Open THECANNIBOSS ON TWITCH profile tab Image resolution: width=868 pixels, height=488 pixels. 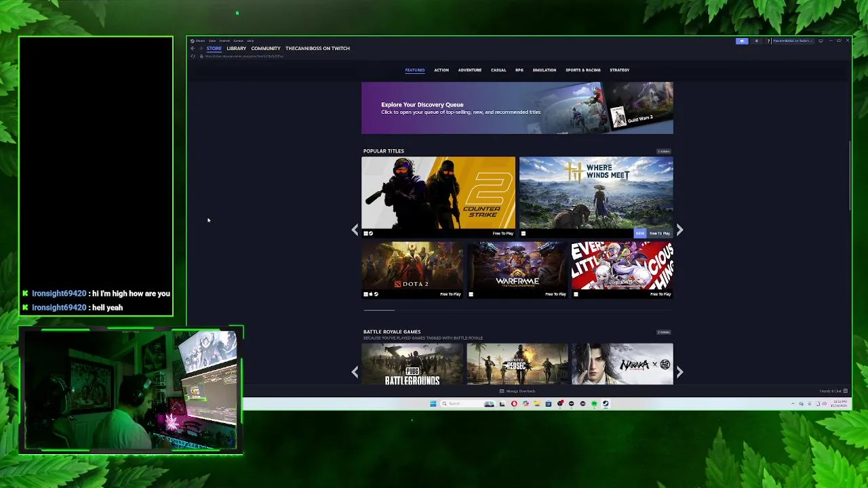pos(317,49)
